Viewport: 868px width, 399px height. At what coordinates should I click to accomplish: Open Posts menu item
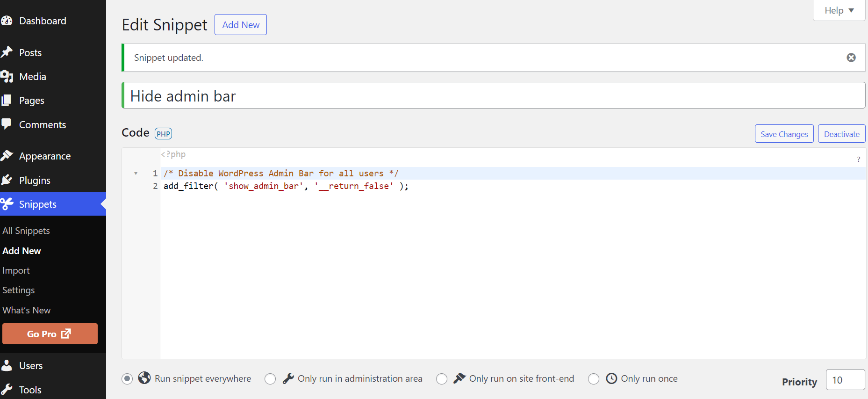tap(53, 52)
